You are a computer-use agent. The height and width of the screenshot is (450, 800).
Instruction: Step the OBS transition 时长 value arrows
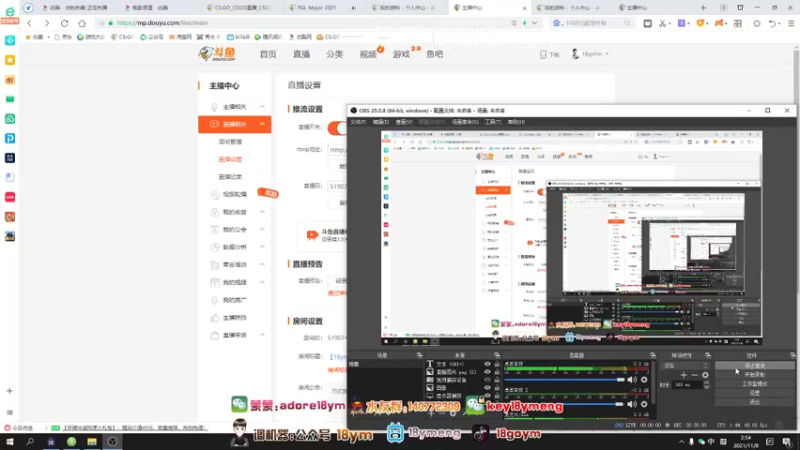pyautogui.click(x=706, y=385)
